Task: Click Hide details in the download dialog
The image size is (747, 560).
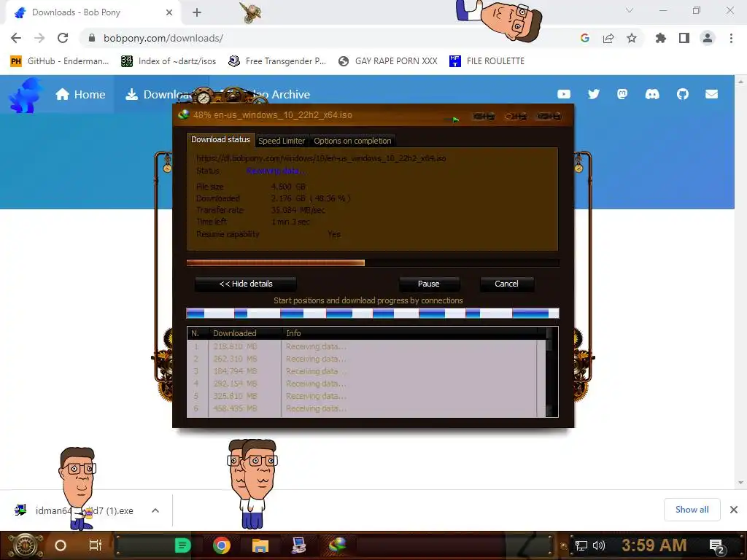Action: [x=246, y=284]
